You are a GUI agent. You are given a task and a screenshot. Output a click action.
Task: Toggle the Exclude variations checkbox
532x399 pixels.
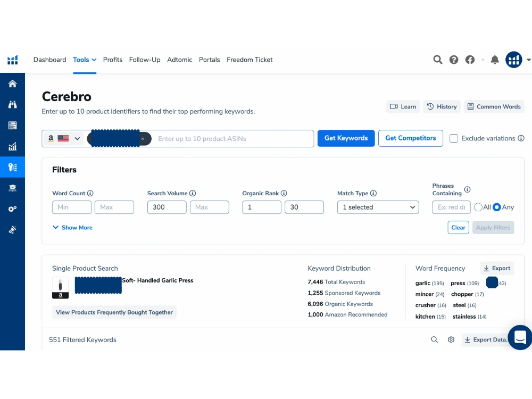pos(454,138)
